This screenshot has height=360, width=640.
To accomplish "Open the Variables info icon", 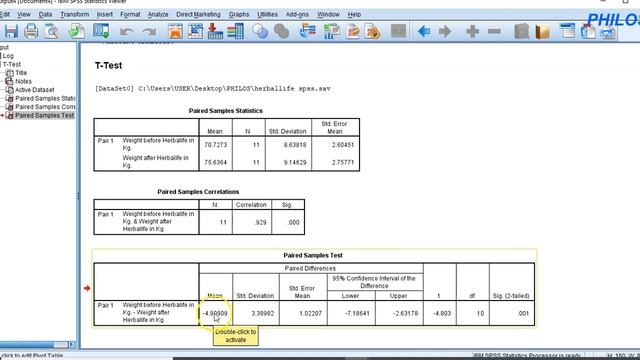I will 236,31.
